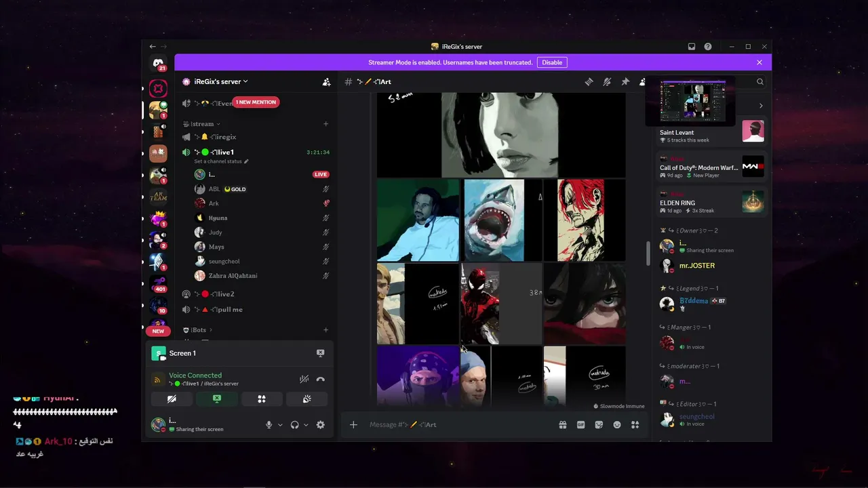Open the soundboard button in voice panel
The image size is (868, 488).
tap(307, 399)
